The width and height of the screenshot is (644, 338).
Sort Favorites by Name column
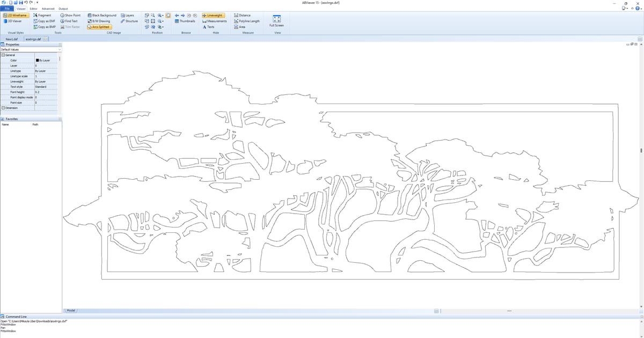pos(5,124)
